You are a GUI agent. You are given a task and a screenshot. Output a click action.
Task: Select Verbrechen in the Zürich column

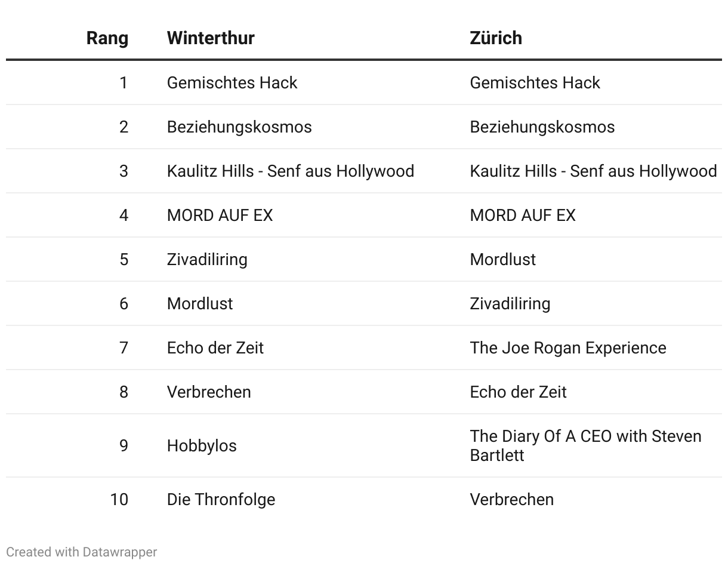point(511,499)
